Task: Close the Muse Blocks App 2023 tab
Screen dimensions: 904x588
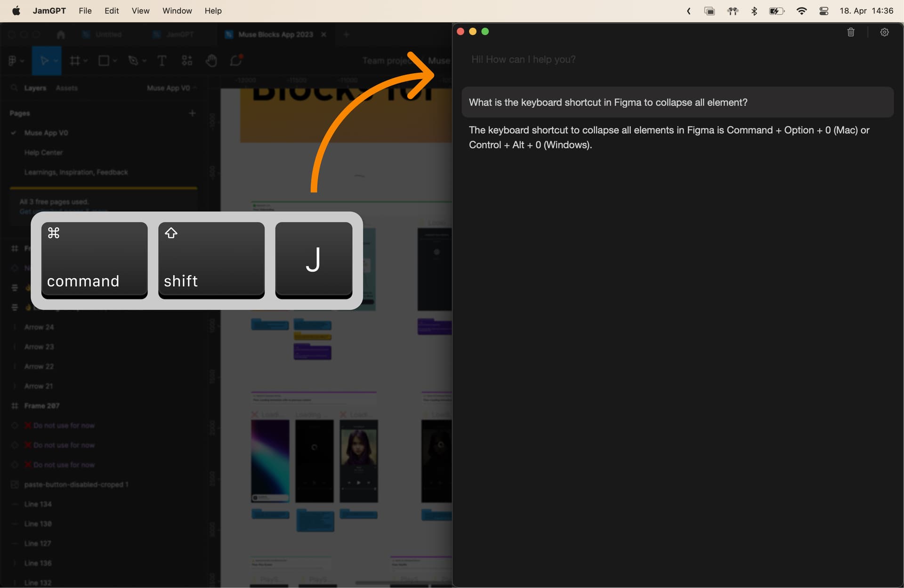Action: point(323,34)
